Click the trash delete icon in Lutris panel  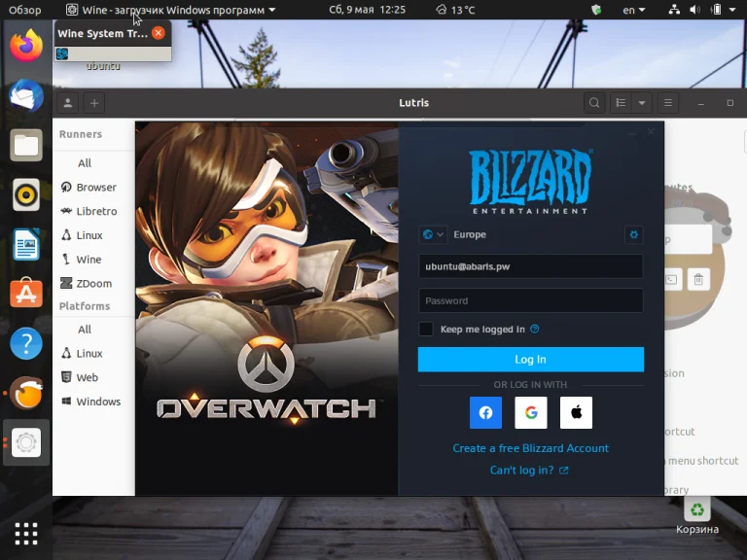tap(698, 279)
